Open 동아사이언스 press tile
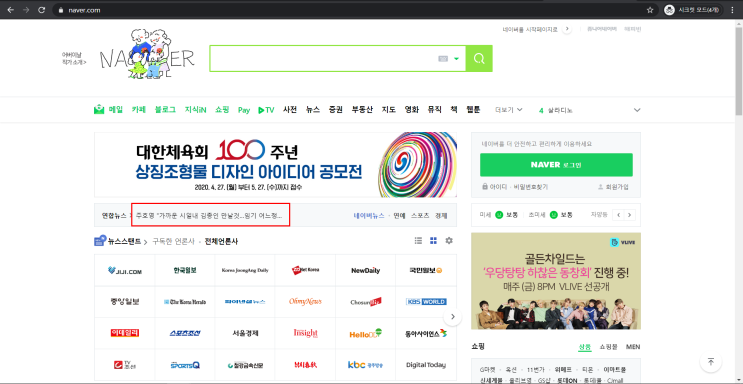The width and height of the screenshot is (743, 384). 426,333
